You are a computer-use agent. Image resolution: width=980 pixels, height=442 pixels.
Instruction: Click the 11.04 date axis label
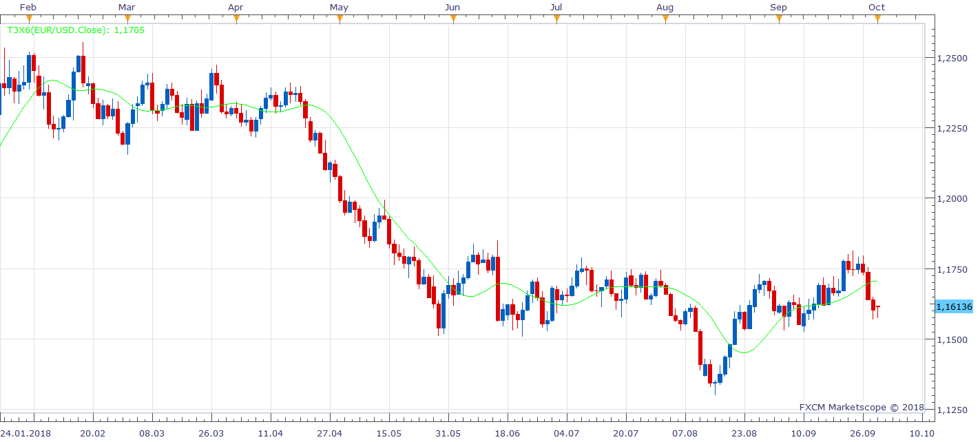pos(271,433)
